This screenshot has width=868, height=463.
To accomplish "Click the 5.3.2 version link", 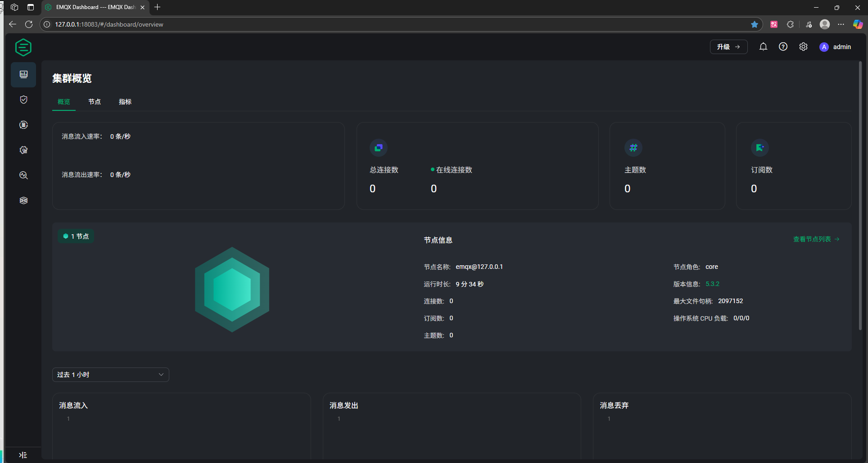I will tap(712, 284).
